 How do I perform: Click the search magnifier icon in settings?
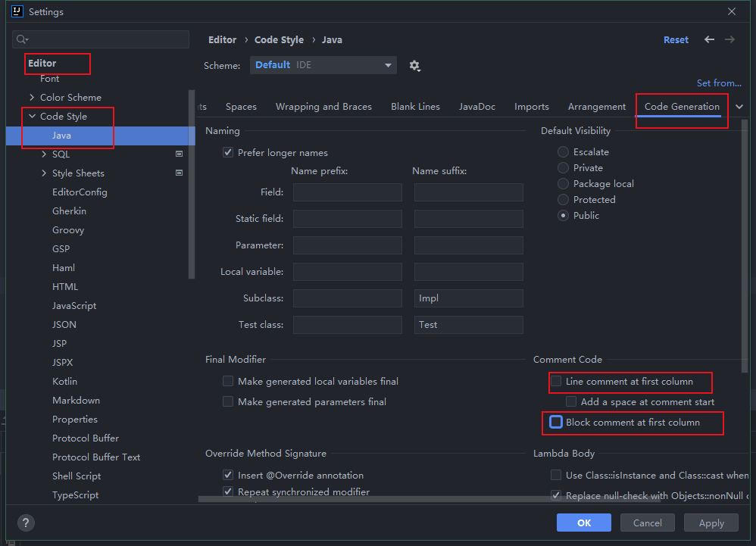pos(22,39)
